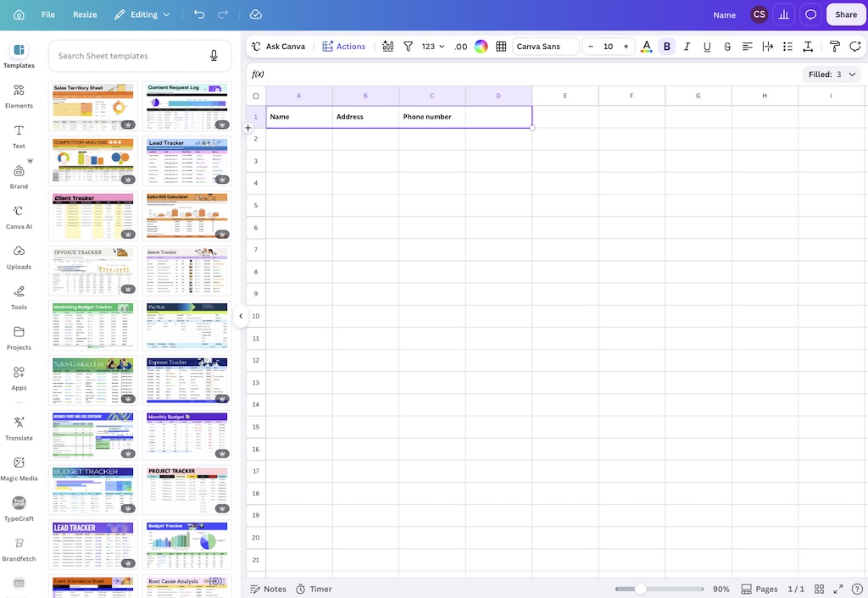The image size is (868, 598).
Task: Adjust decimal places .00 button
Action: pos(460,47)
